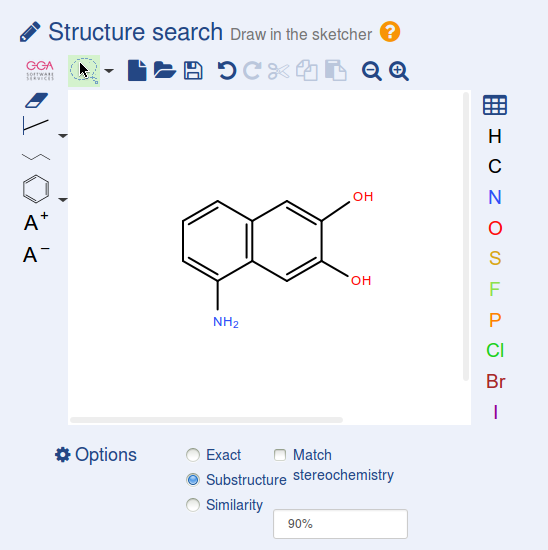Screen dimensions: 548x550
Task: Choose the Similarity search option
Action: [193, 505]
